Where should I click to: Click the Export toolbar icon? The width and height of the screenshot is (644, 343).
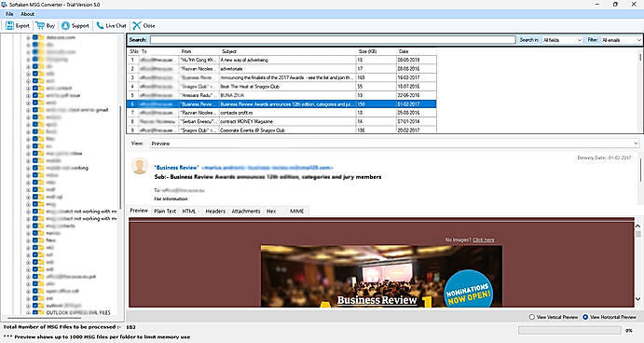10,25
